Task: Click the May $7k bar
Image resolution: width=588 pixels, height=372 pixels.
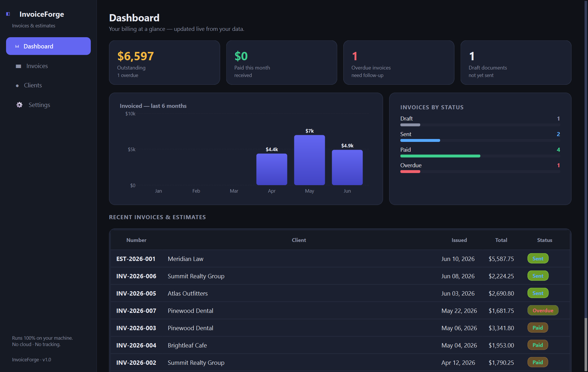Action: click(310, 160)
